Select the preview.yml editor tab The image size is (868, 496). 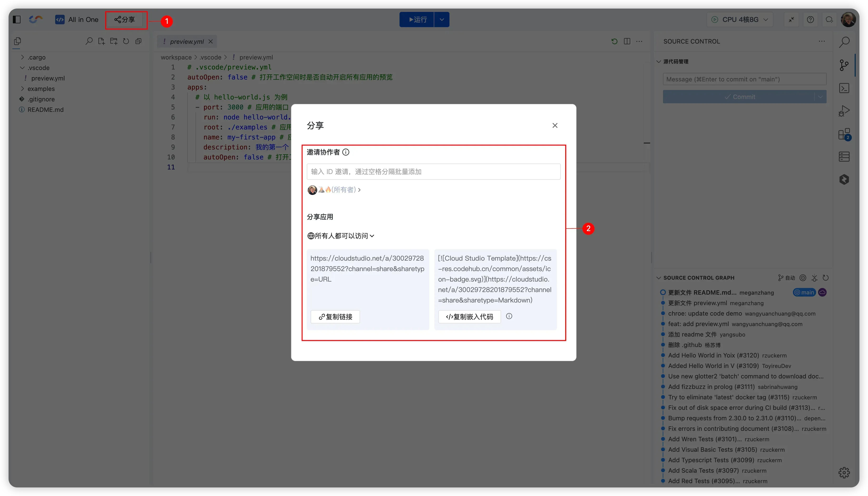(186, 42)
